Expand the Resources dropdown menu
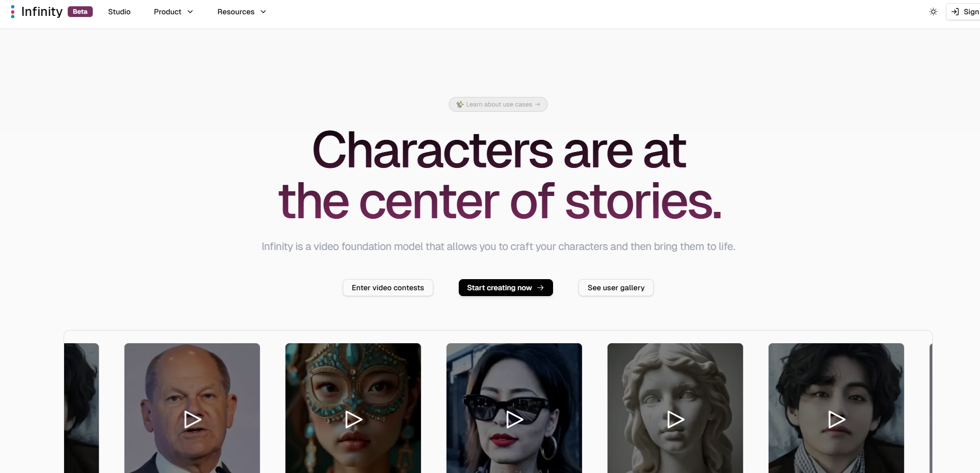The width and height of the screenshot is (980, 473). point(242,12)
